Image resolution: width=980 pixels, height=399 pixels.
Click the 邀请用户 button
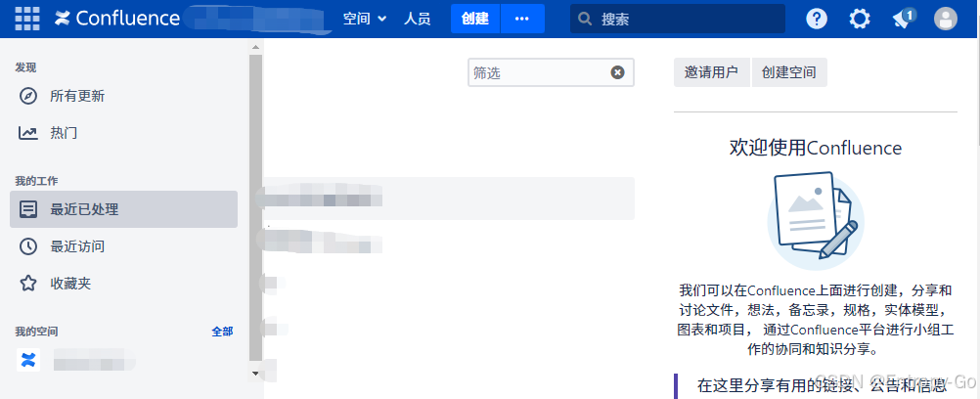(711, 72)
